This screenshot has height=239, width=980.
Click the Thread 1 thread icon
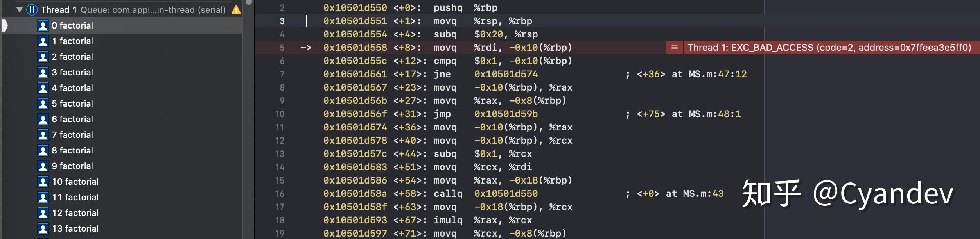pyautogui.click(x=32, y=10)
